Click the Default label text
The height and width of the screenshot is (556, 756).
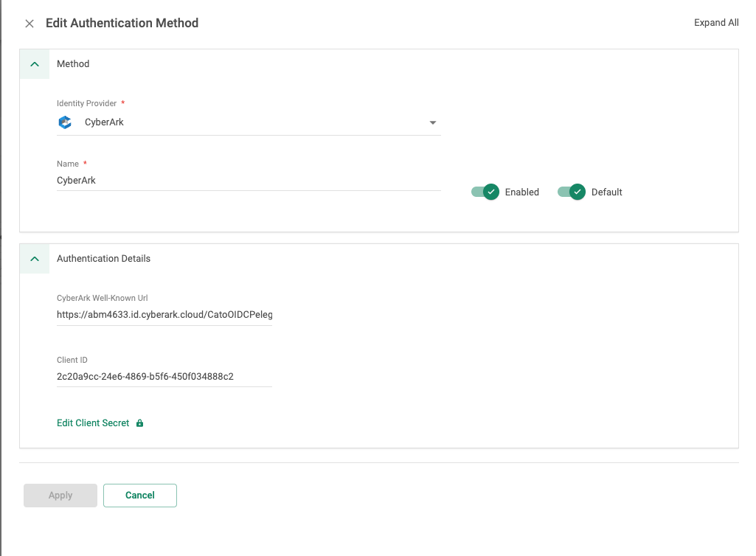tap(606, 192)
